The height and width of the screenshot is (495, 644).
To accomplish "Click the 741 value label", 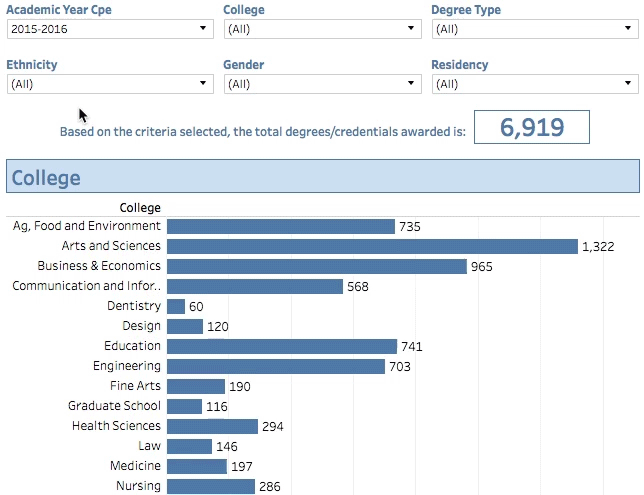I will (412, 347).
